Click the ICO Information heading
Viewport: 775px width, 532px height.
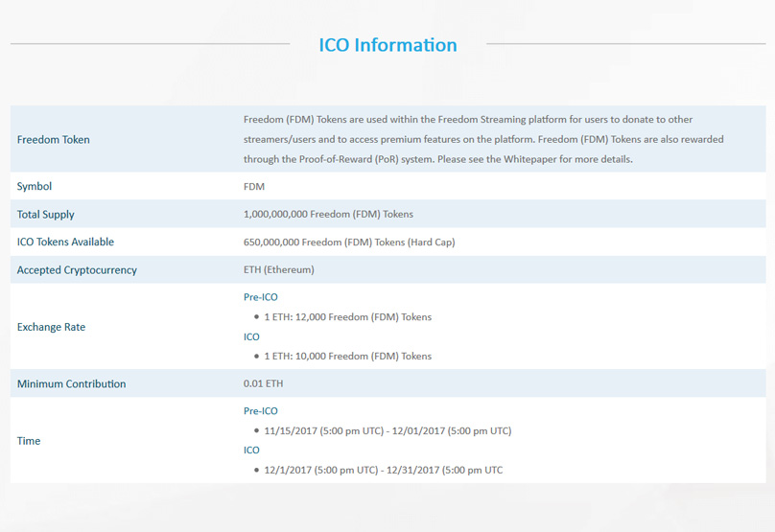point(387,45)
